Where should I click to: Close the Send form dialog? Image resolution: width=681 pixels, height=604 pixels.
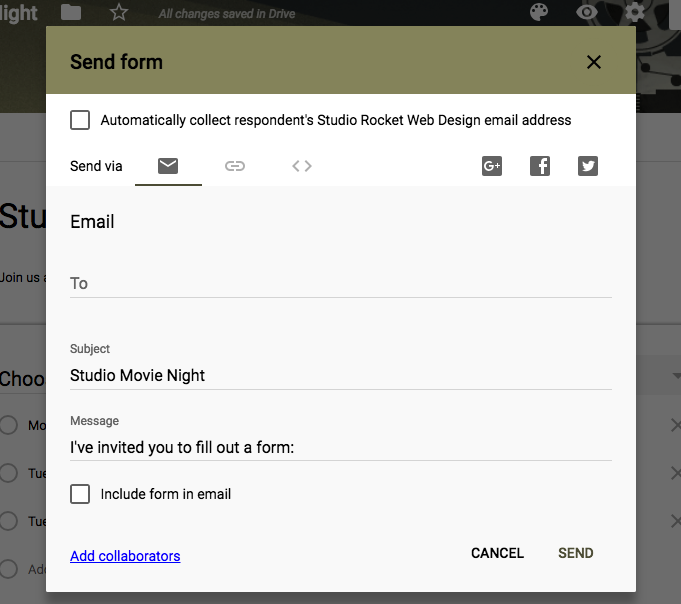coord(594,62)
